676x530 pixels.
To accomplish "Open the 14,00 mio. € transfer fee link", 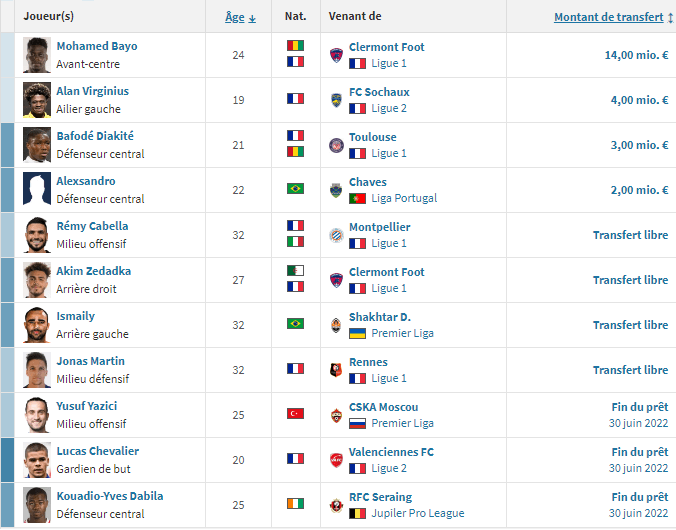I will click(636, 55).
